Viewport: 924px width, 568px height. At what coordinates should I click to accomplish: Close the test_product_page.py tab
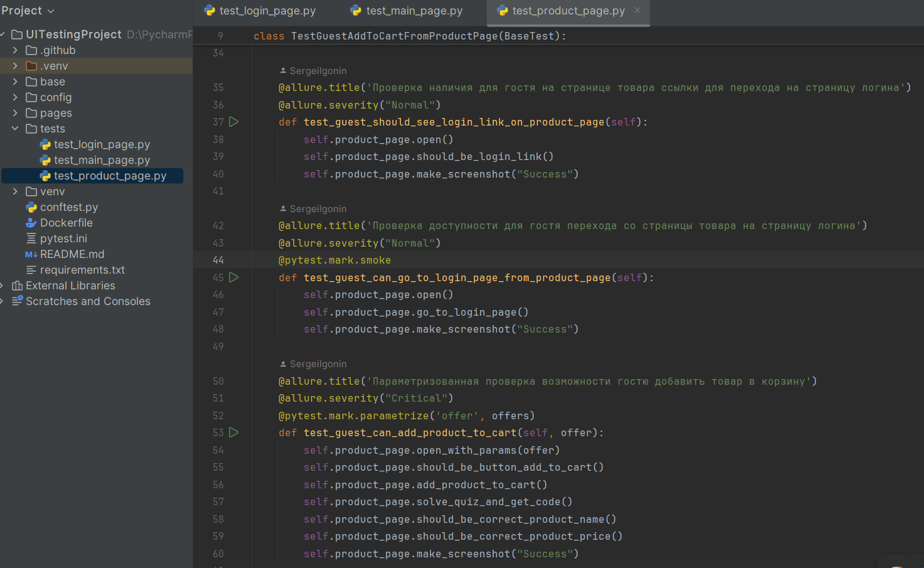(x=637, y=10)
